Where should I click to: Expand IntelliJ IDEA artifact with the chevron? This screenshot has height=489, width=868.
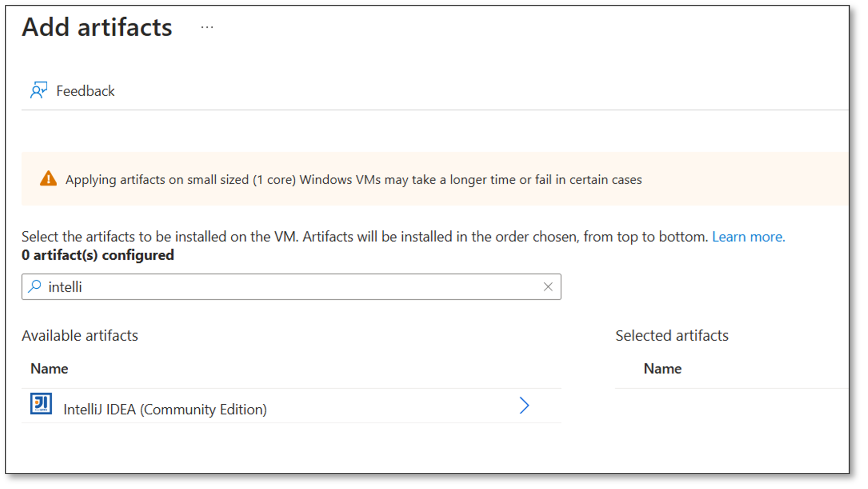(524, 406)
